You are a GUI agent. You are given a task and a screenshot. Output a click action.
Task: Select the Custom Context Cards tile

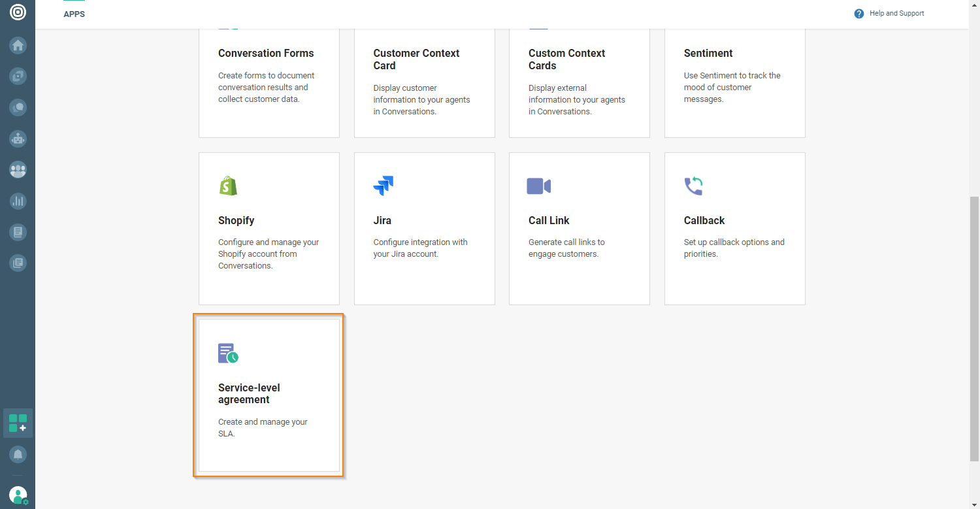pos(579,82)
